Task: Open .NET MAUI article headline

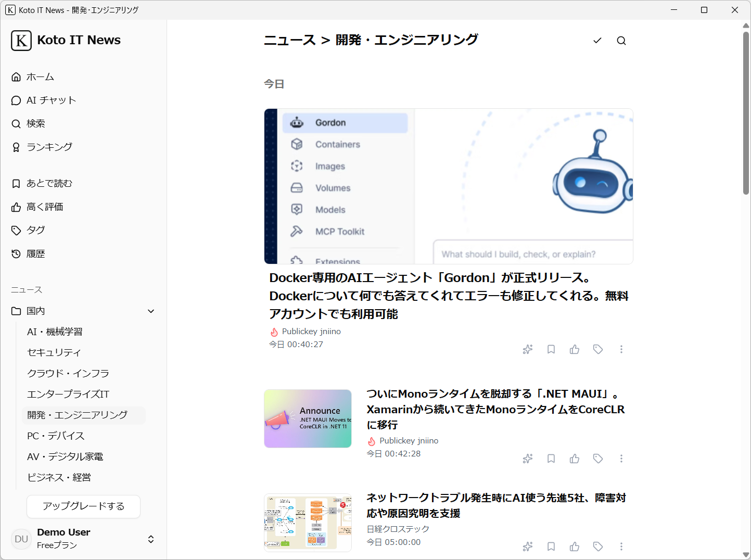Action: pyautogui.click(x=495, y=409)
